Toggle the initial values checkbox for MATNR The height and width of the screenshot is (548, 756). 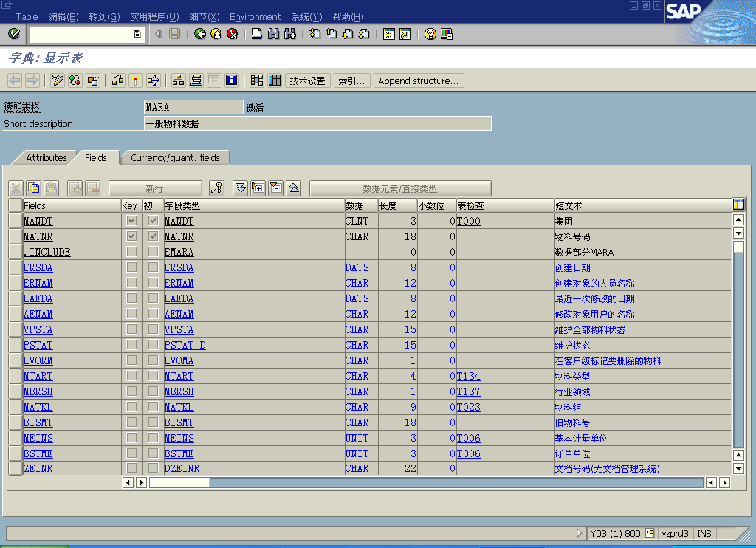[153, 236]
